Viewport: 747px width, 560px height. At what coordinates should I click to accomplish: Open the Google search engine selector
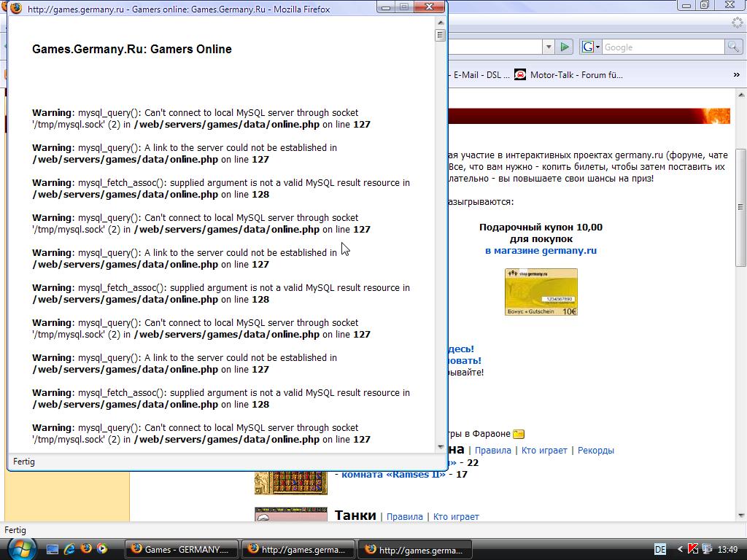pos(591,47)
